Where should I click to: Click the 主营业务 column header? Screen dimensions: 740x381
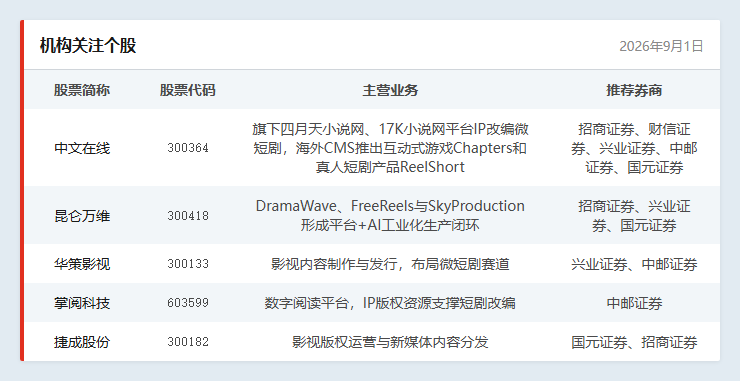click(x=390, y=90)
